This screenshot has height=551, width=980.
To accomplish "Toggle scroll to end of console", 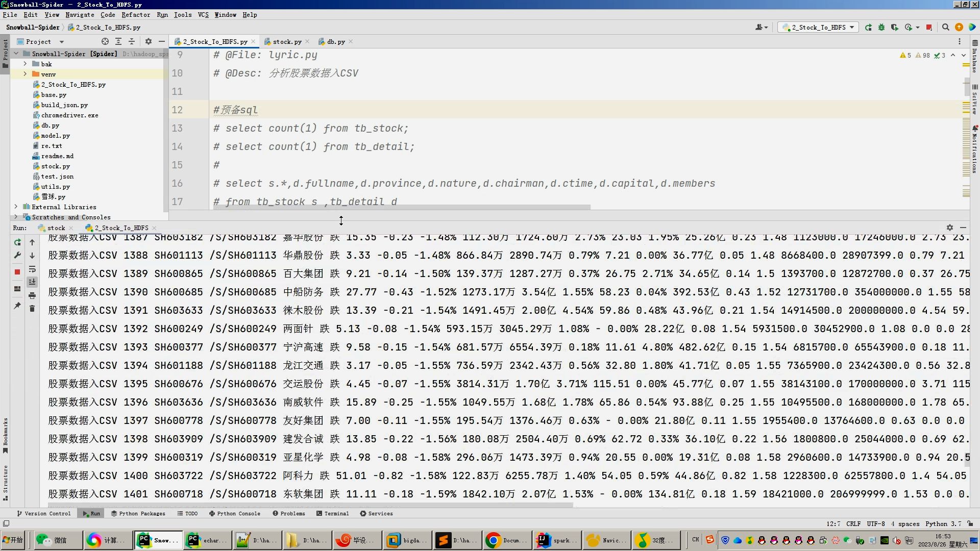I will (x=32, y=282).
